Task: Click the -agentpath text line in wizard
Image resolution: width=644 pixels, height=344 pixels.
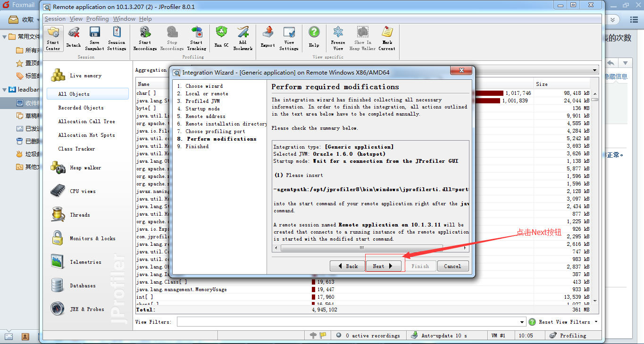Action: click(371, 189)
